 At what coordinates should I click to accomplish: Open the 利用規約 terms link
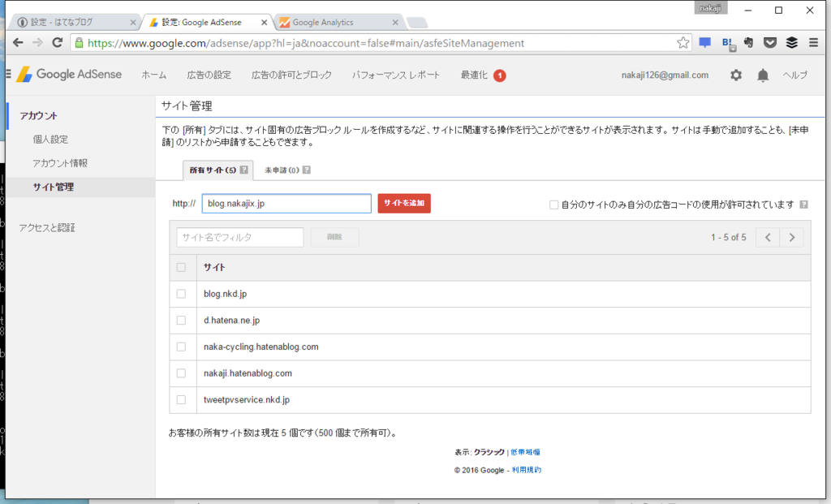(x=526, y=470)
